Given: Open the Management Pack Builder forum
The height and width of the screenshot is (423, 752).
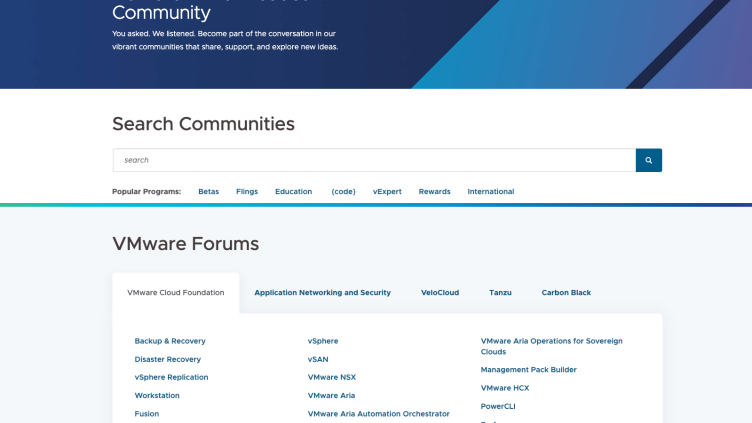Looking at the screenshot, I should click(x=529, y=370).
